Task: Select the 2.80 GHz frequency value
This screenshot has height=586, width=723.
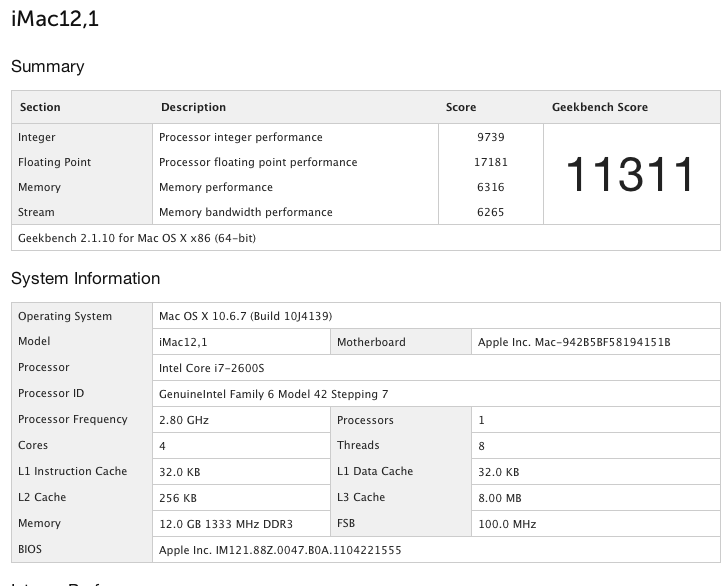Action: pyautogui.click(x=184, y=420)
